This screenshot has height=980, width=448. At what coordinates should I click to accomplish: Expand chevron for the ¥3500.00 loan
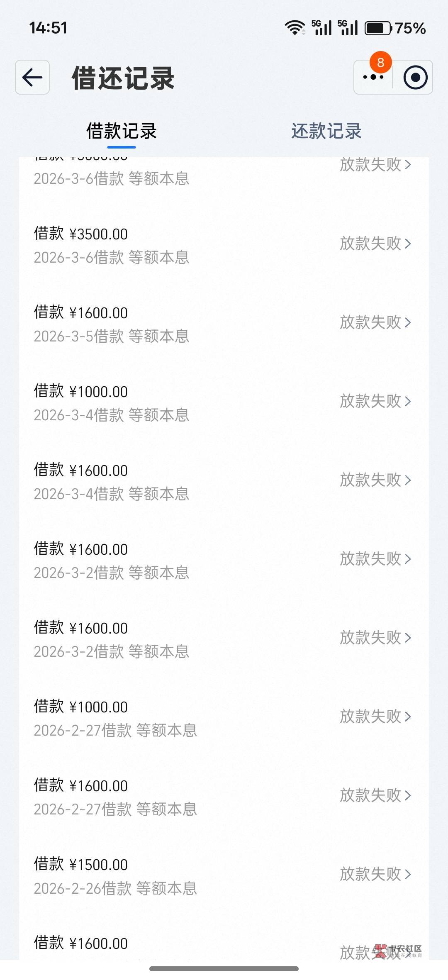tap(408, 244)
